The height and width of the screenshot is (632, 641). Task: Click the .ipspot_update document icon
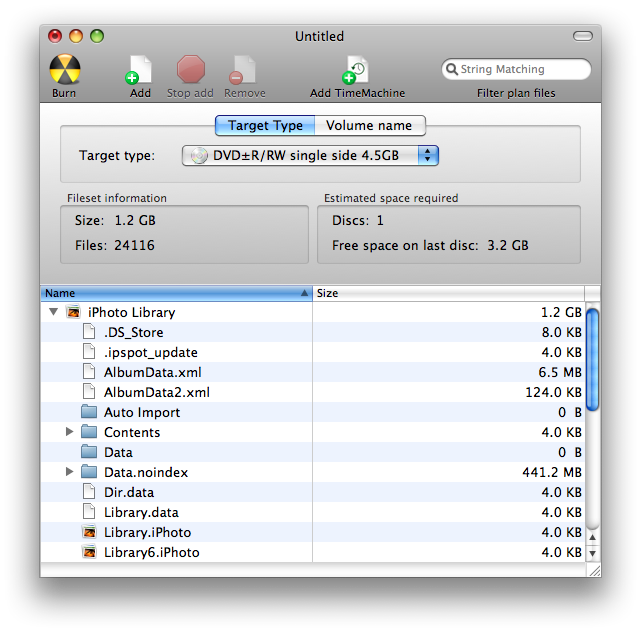click(x=89, y=352)
